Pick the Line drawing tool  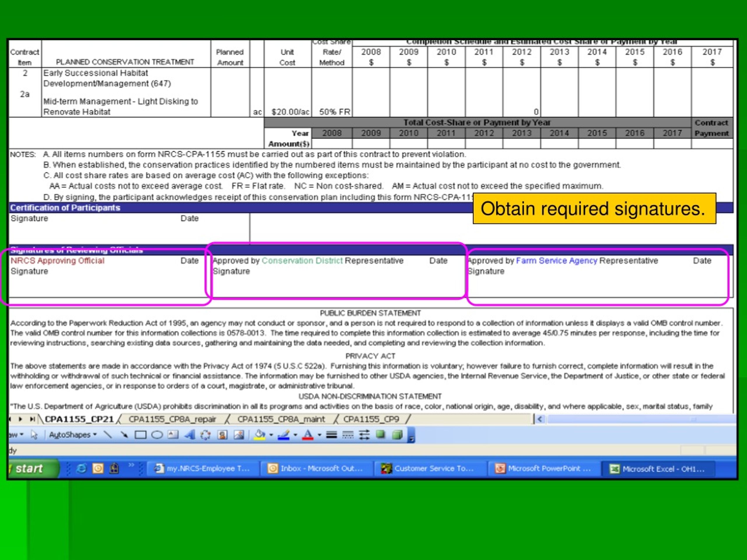click(107, 435)
